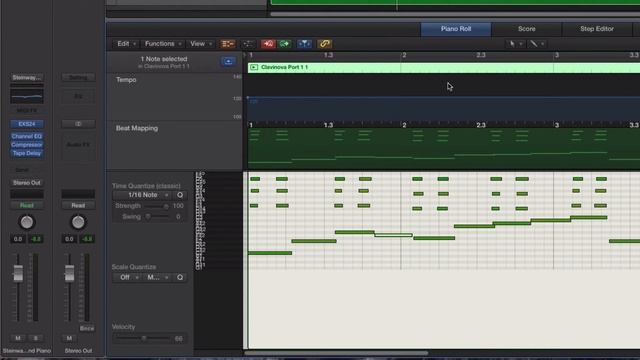
Task: Solo the Steinway Grand Piano channel
Action: point(36,338)
